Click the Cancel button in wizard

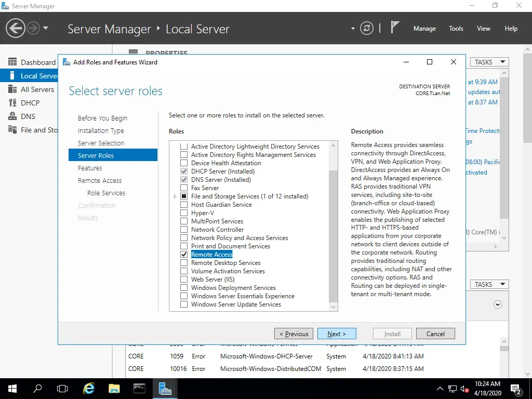point(435,334)
